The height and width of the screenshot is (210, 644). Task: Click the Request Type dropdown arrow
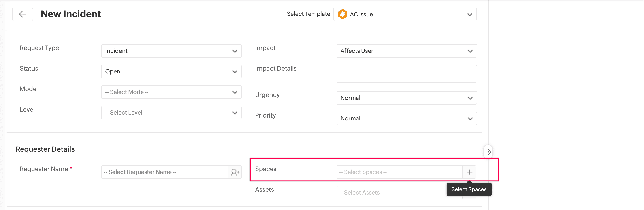point(235,51)
